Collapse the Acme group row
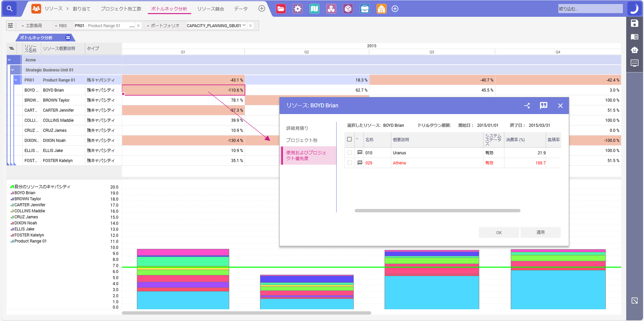 [x=9, y=60]
